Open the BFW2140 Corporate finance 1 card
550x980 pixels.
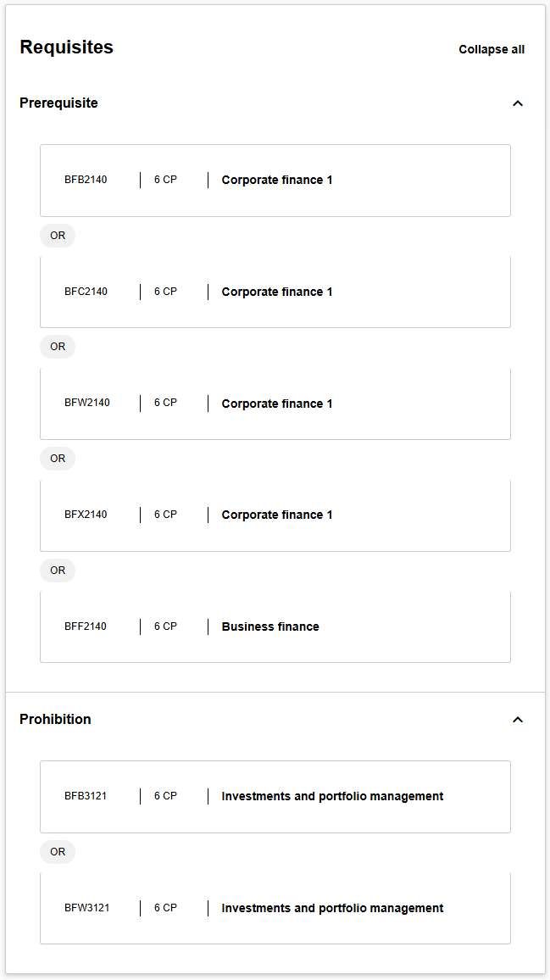click(x=275, y=404)
